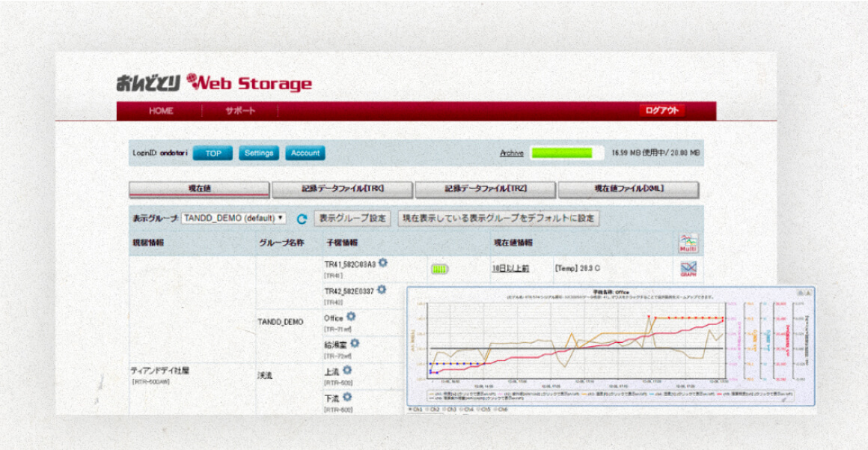The width and height of the screenshot is (868, 450).
Task: Click the TANDD_DEMO group name cell
Action: pyautogui.click(x=281, y=322)
